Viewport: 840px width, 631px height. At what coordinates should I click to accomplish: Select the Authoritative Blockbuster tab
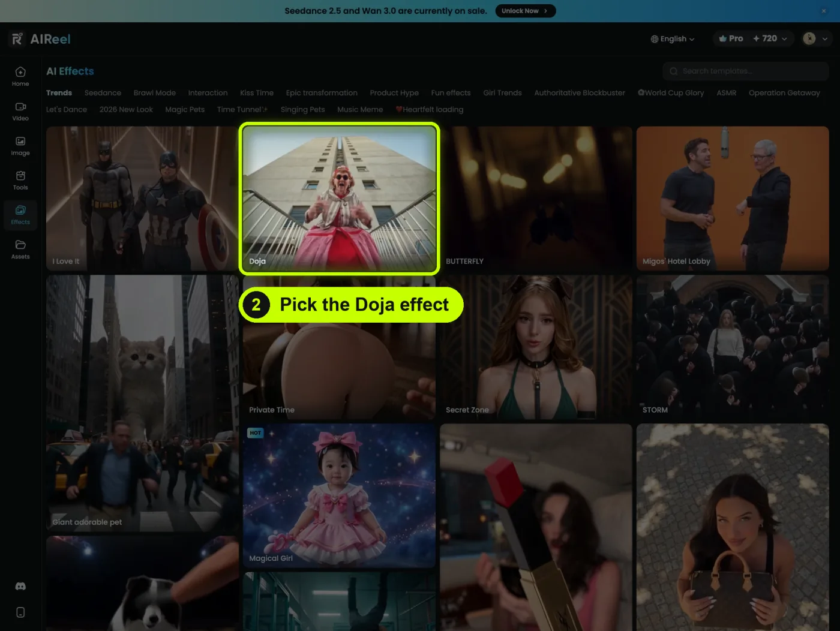[580, 93]
